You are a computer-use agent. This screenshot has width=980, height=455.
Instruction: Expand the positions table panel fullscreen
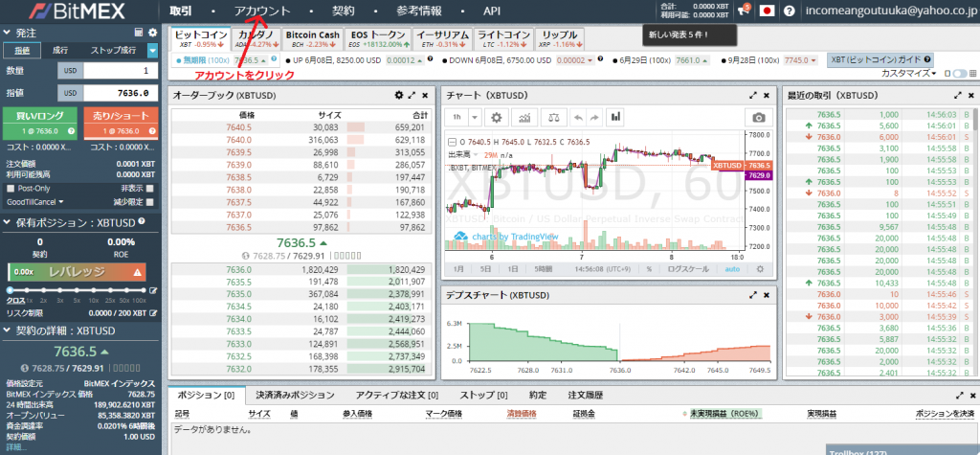[x=960, y=396]
